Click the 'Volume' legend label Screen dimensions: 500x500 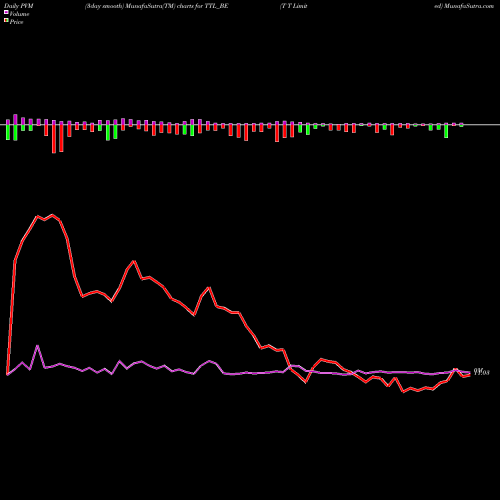[19, 14]
